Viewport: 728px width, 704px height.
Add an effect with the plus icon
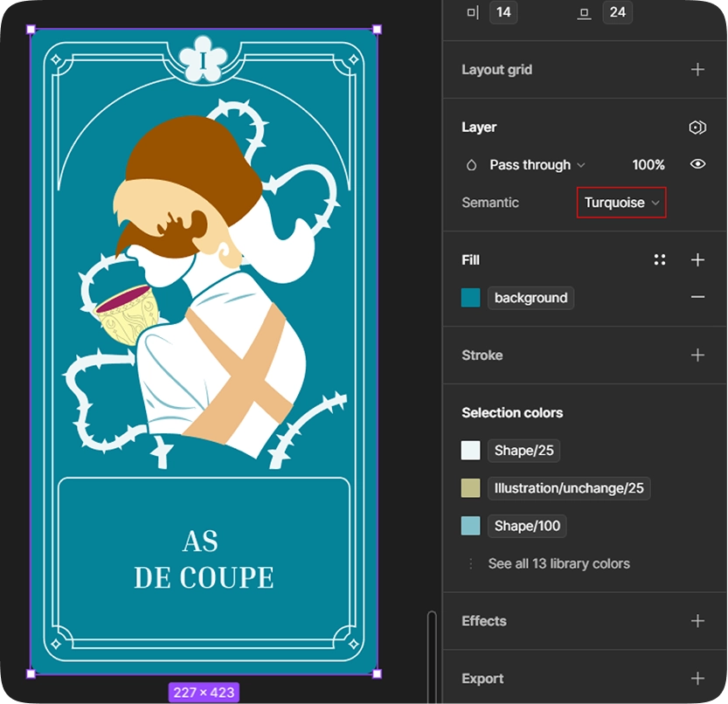click(x=697, y=621)
